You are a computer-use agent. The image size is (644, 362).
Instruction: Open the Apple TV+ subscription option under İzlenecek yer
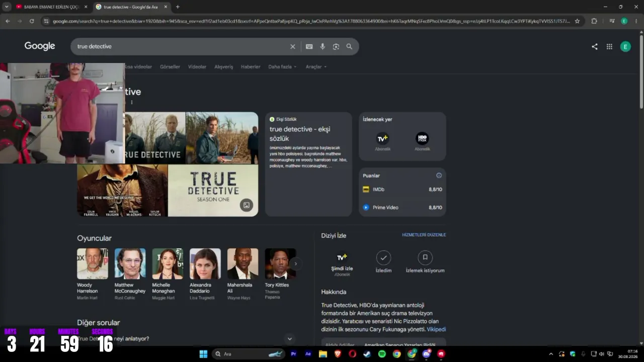click(x=382, y=141)
